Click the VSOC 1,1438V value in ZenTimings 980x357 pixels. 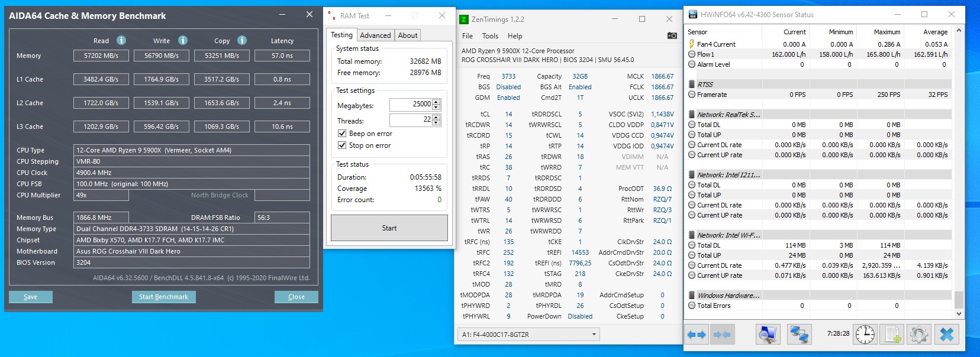pos(662,114)
